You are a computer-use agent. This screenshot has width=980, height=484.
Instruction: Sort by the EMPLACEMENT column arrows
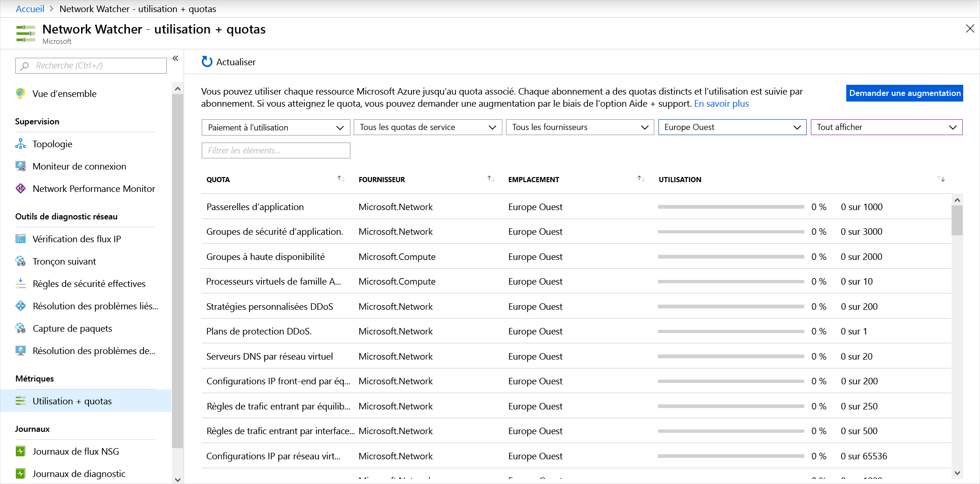(641, 179)
